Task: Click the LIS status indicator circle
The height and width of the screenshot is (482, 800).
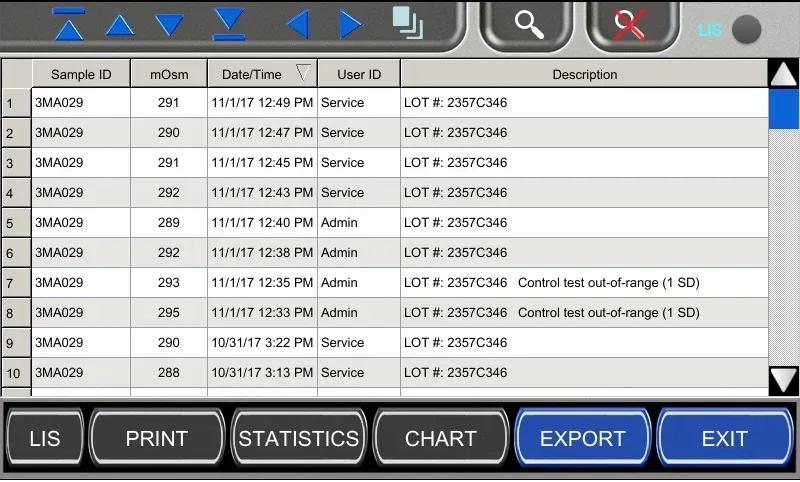Action: coord(746,30)
